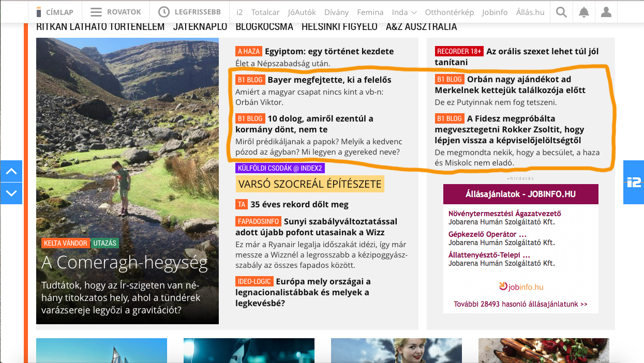
Task: Open the search magnifier icon
Action: tap(561, 12)
